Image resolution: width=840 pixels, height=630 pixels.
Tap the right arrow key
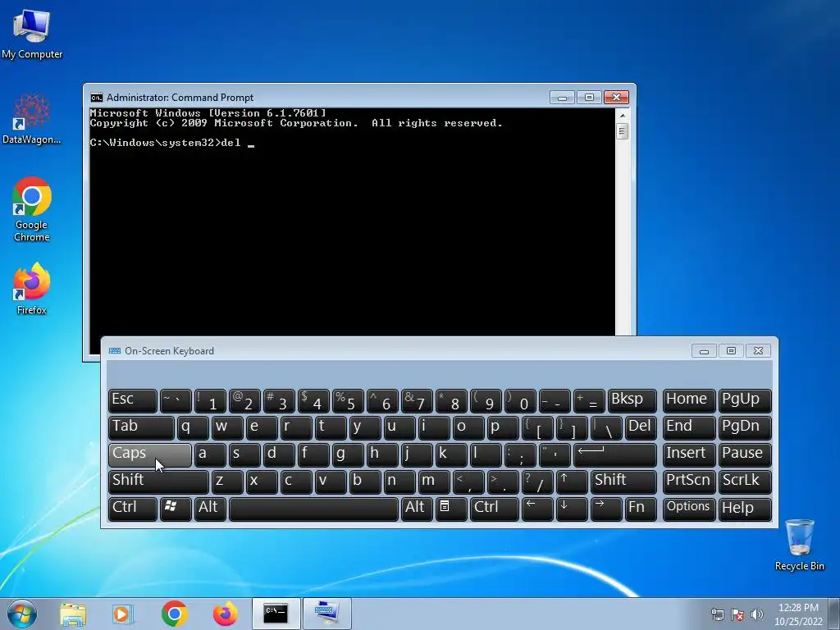click(606, 509)
